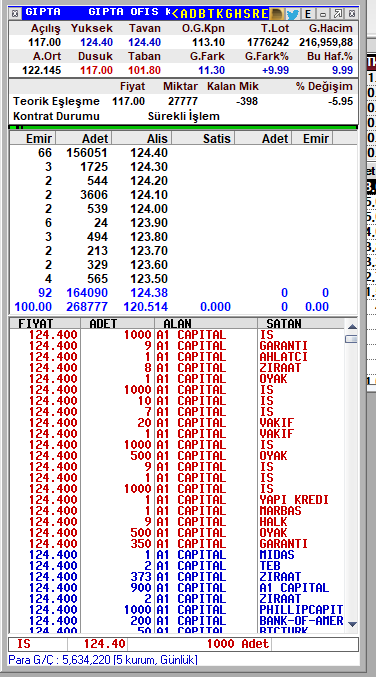The image size is (376, 677).
Task: Click the 'Satis' column header
Action: (203, 138)
